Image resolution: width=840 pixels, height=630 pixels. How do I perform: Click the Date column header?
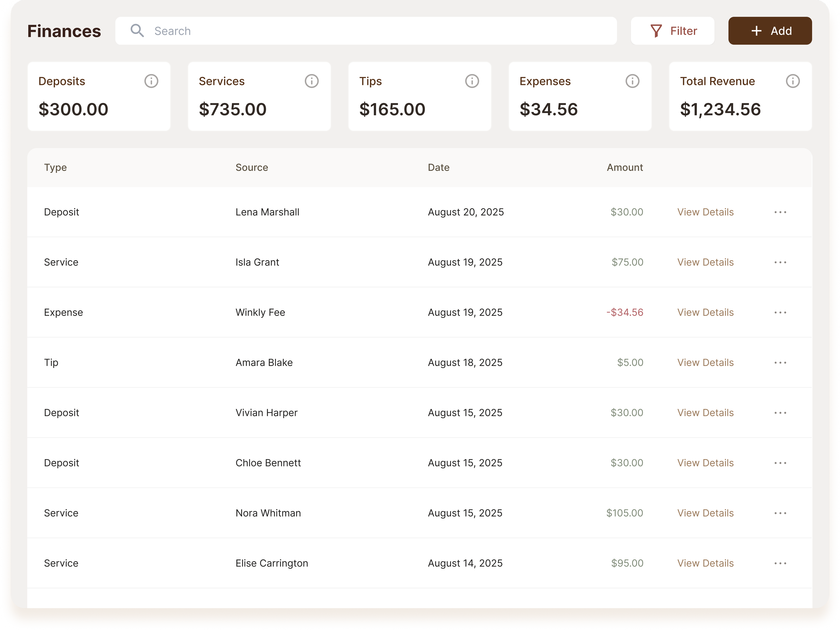coord(438,168)
